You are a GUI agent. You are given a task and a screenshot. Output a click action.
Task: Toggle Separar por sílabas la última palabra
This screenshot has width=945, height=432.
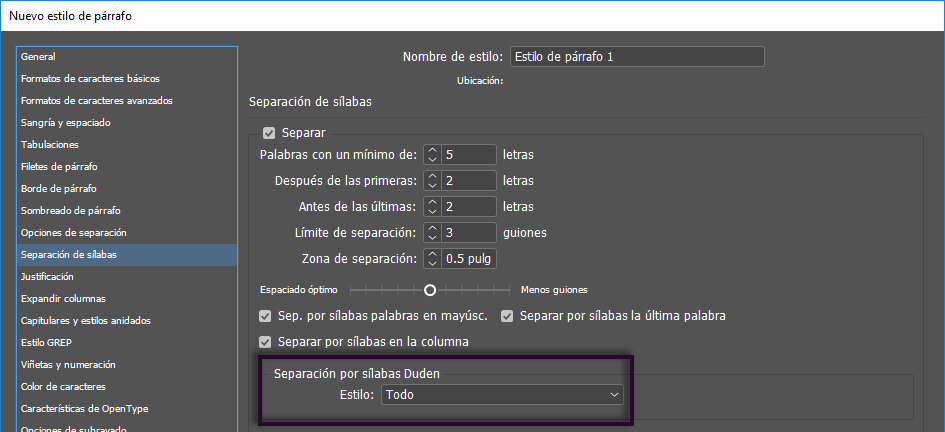click(507, 316)
